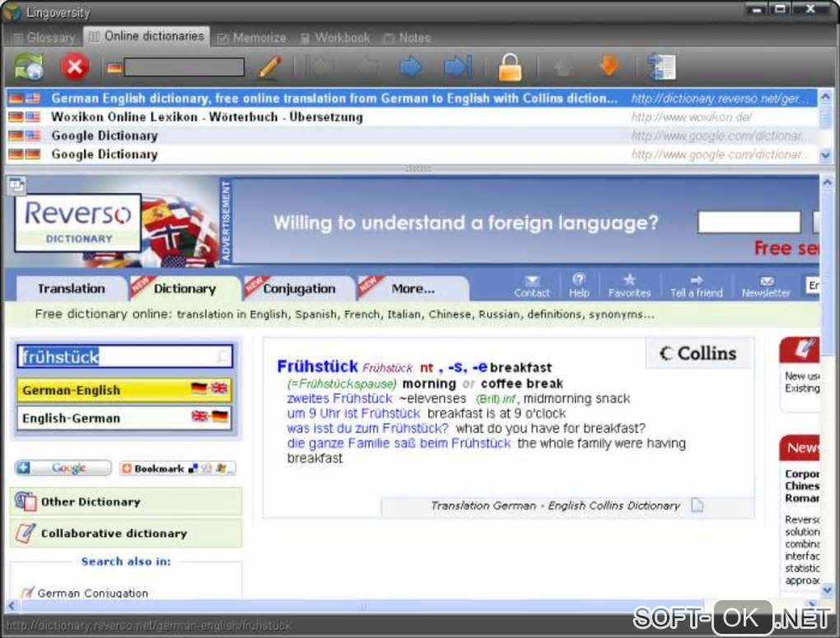Click the woxikon.de URL text
This screenshot has height=638, width=840.
pos(692,117)
